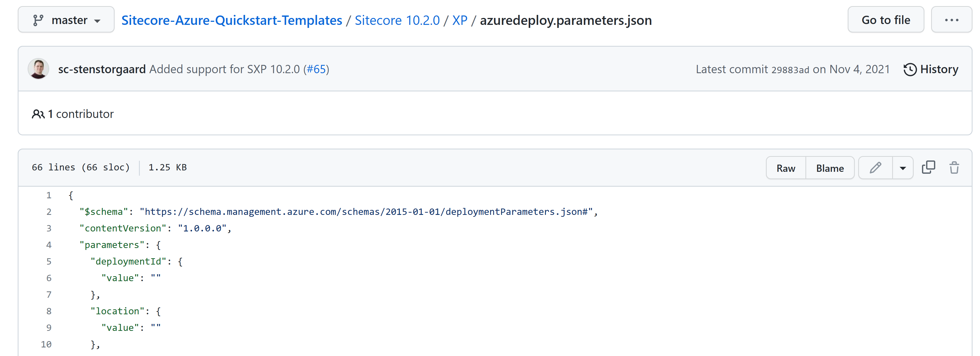Click the "parameters" key

pos(112,245)
